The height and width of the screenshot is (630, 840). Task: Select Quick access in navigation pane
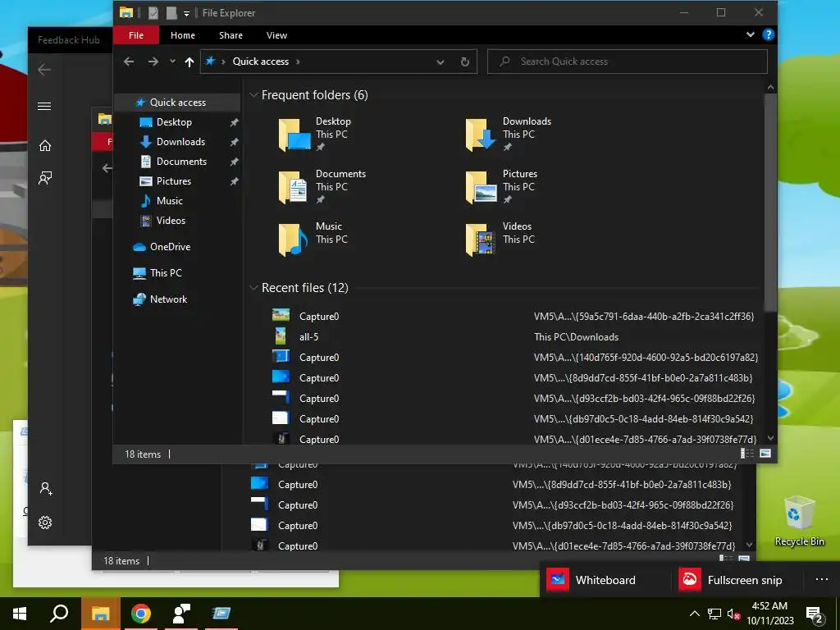[x=177, y=103]
